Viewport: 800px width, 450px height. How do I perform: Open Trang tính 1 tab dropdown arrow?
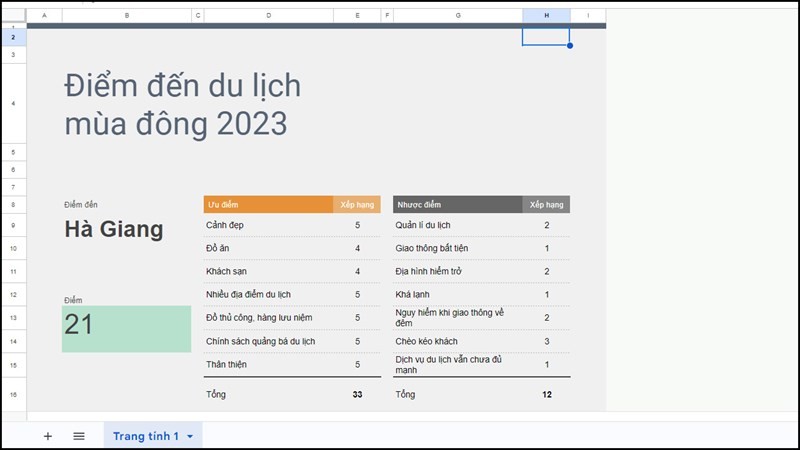[x=190, y=437]
